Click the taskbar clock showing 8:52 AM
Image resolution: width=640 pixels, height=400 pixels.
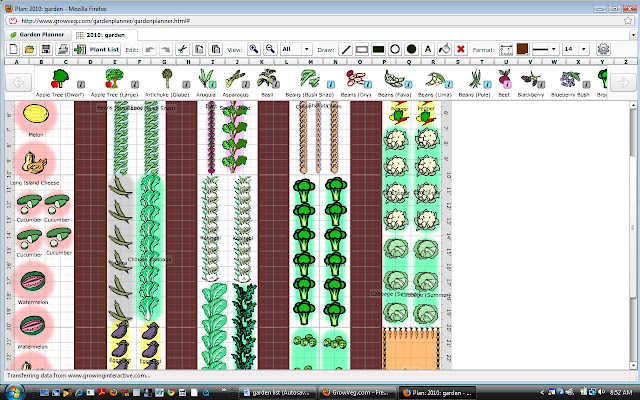pyautogui.click(x=621, y=393)
